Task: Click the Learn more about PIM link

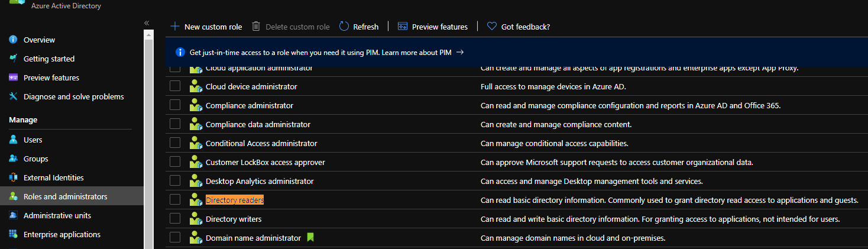Action: click(416, 52)
